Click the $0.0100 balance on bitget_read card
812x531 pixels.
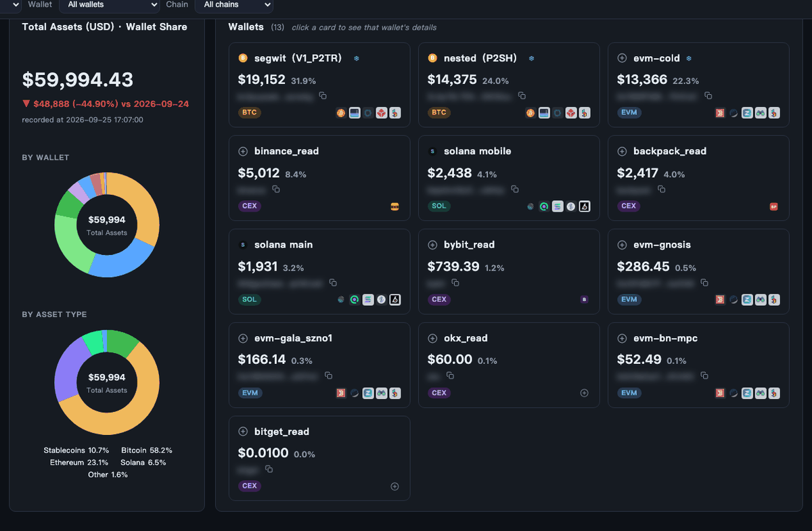tap(263, 453)
